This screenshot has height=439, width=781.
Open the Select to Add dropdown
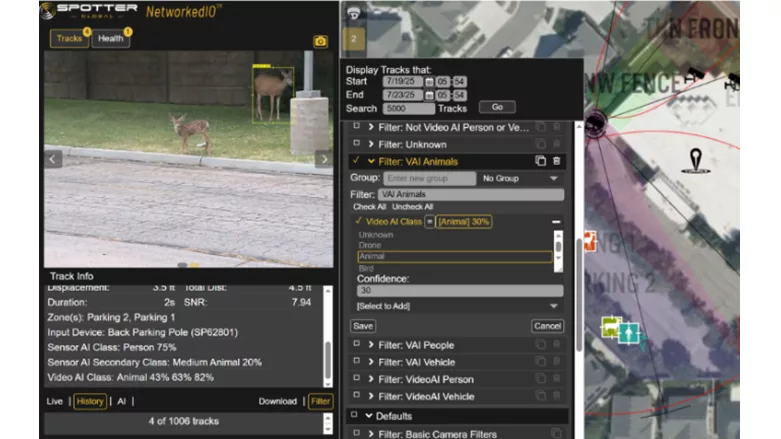pyautogui.click(x=457, y=306)
